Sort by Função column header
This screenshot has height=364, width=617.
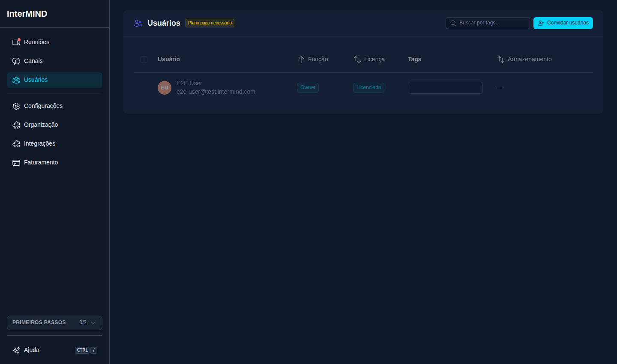pyautogui.click(x=313, y=60)
